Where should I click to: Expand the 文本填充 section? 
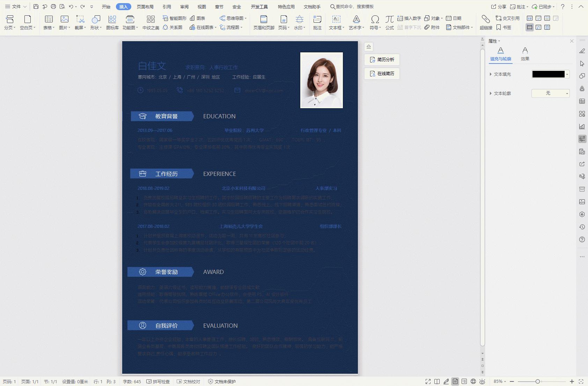(491, 74)
